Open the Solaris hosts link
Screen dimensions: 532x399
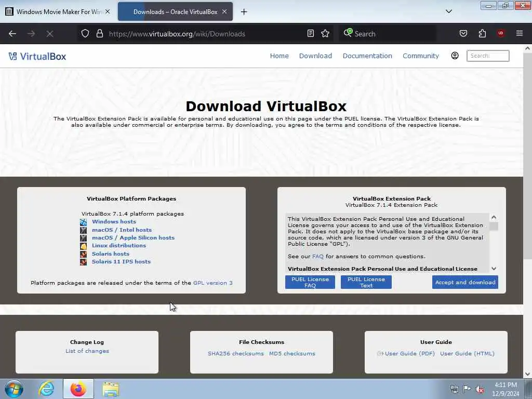click(111, 254)
